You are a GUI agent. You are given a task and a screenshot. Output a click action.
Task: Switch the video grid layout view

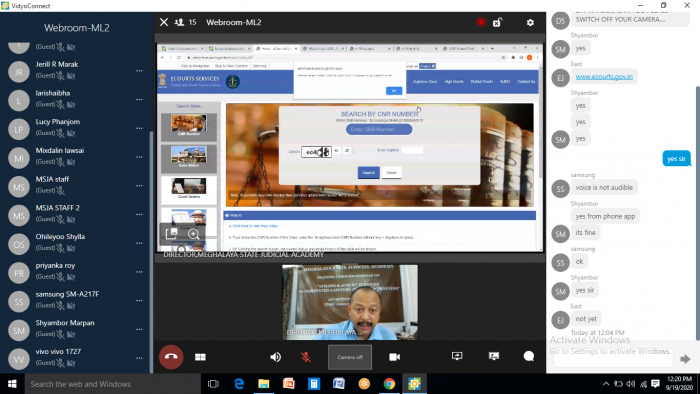(200, 357)
